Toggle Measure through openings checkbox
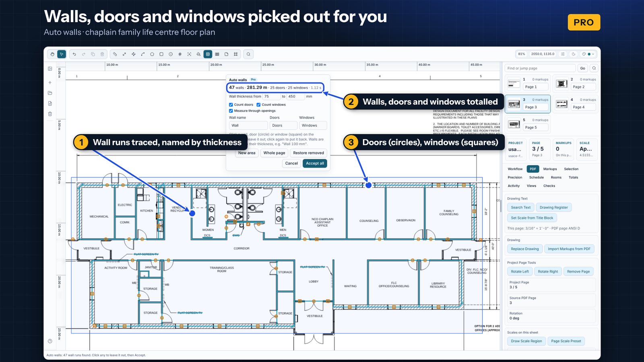This screenshot has height=362, width=644. point(231,111)
